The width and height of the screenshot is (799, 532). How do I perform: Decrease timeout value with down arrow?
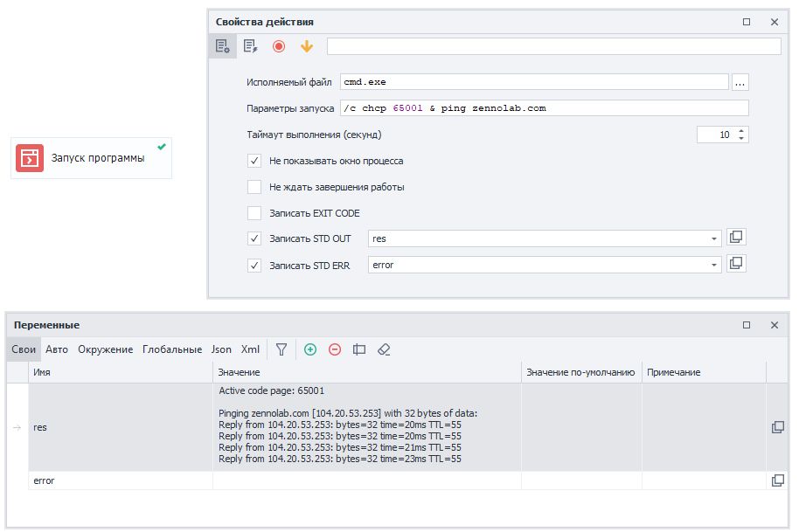741,139
